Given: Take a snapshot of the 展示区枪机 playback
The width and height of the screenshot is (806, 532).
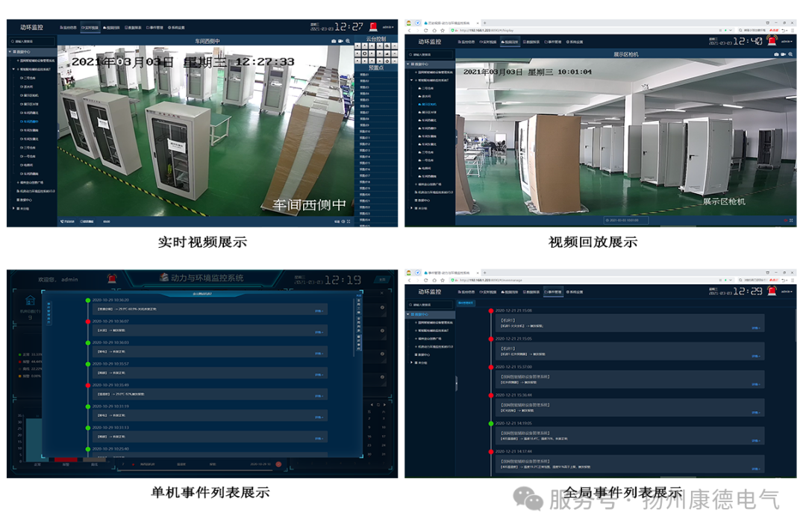Looking at the screenshot, I should (x=776, y=54).
